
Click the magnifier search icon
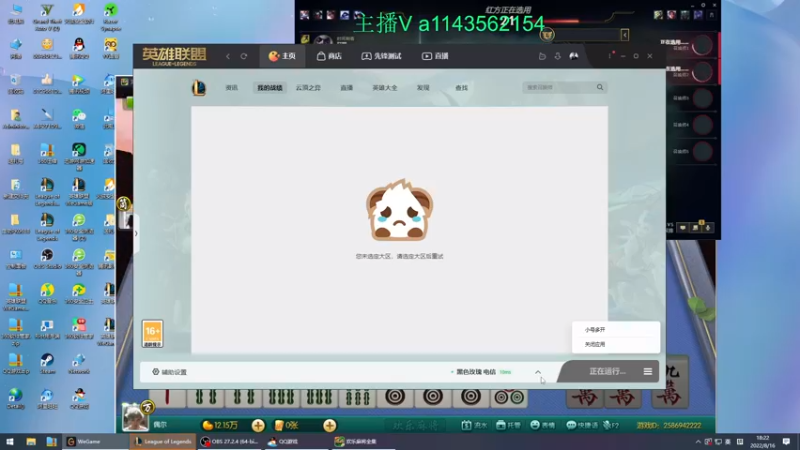click(x=600, y=87)
